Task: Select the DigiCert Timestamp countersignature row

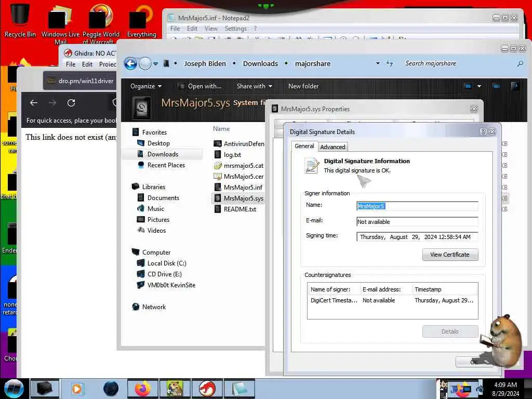Action: pos(393,300)
